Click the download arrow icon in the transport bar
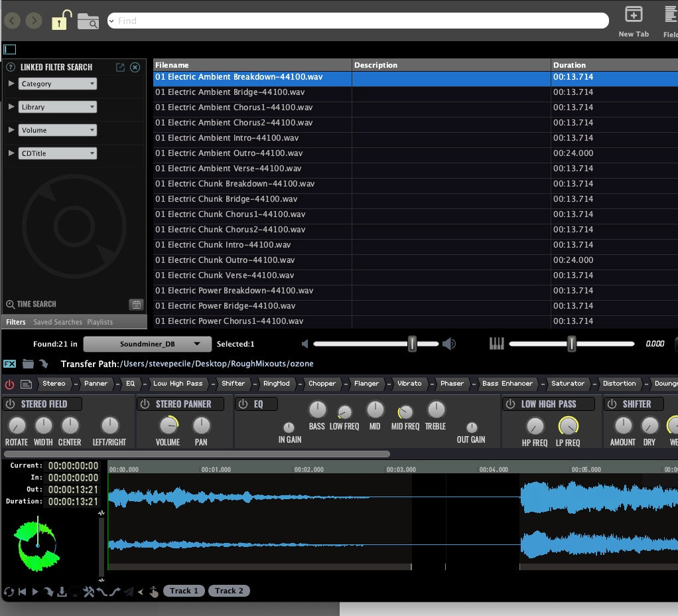This screenshot has width=678, height=616. (x=62, y=591)
